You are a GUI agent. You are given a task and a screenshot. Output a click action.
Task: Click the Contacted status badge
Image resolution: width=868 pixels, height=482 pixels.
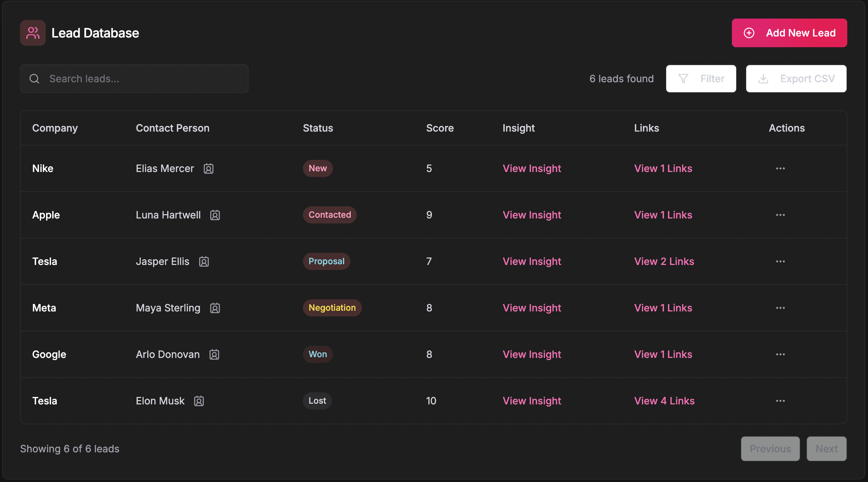[330, 215]
